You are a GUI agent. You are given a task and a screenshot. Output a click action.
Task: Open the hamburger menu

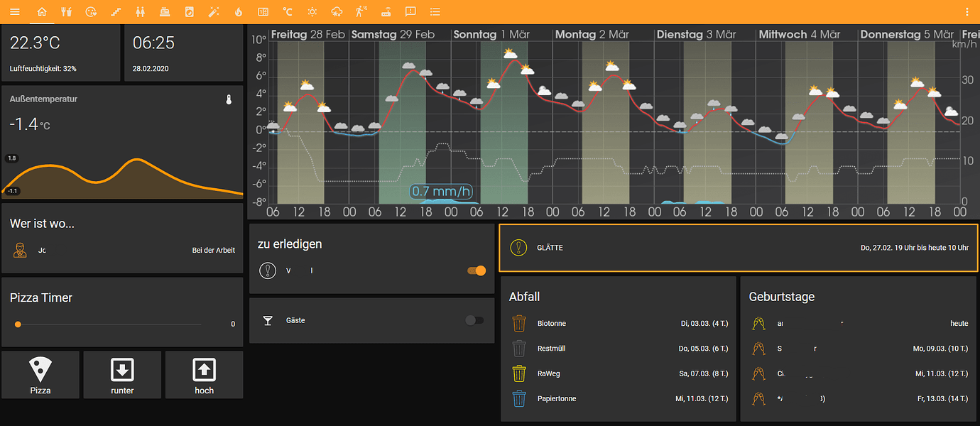[x=15, y=11]
